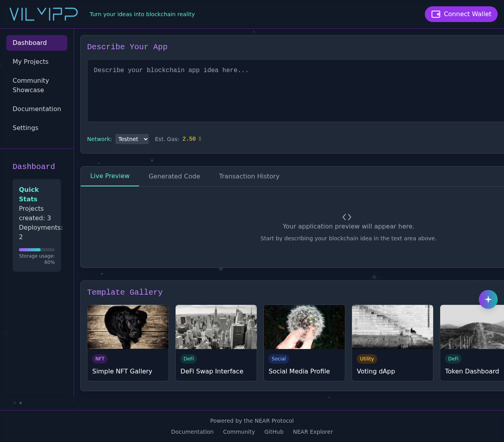Open the Token Dashboard template thumbnail
The height and width of the screenshot is (442, 504).
pos(472,327)
